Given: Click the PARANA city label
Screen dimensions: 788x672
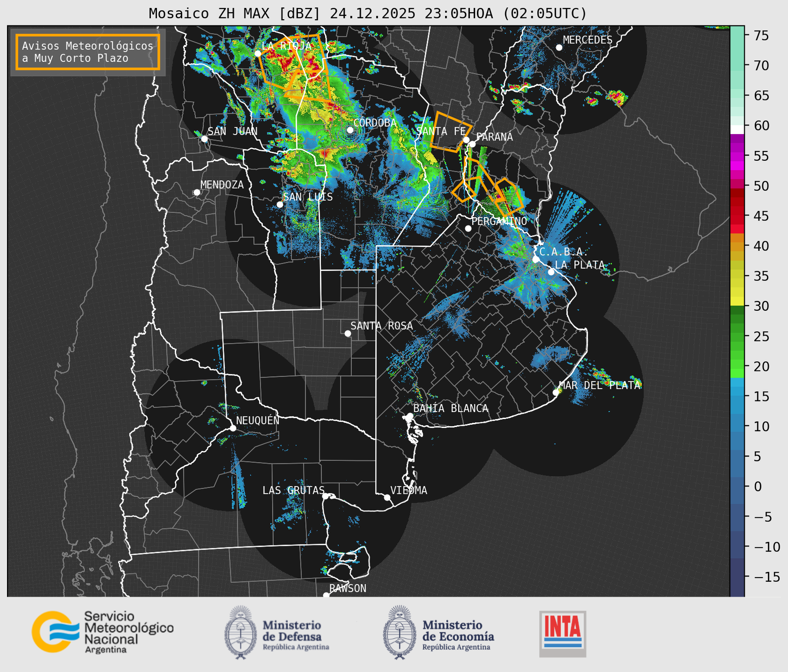Looking at the screenshot, I should (495, 137).
